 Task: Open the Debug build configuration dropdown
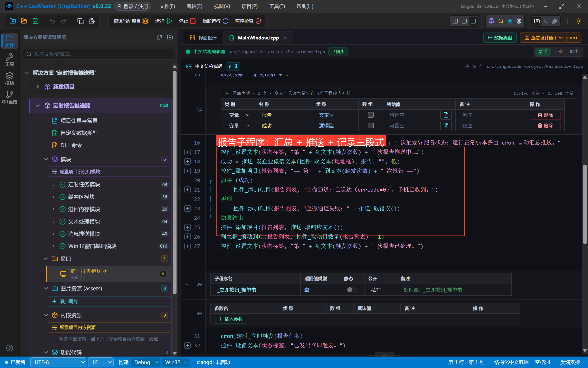pos(146,362)
